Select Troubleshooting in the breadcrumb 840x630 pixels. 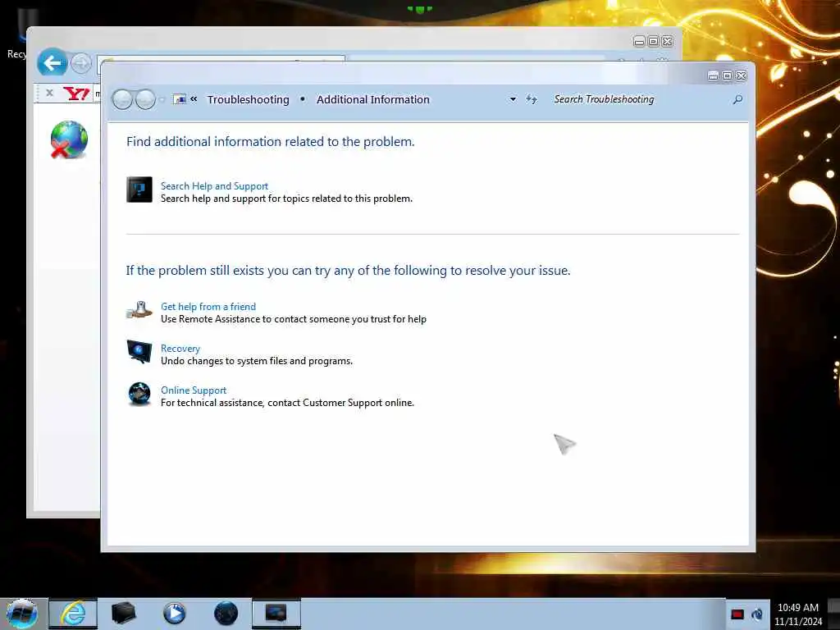(x=248, y=99)
